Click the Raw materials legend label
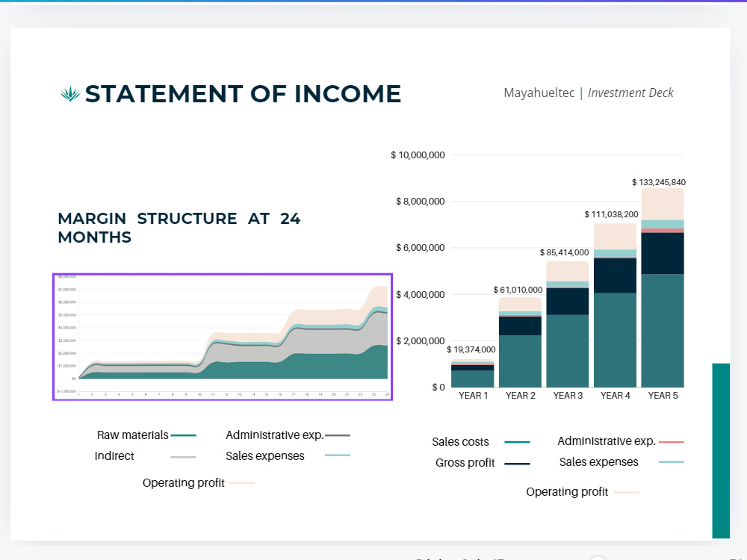747x560 pixels. (132, 435)
